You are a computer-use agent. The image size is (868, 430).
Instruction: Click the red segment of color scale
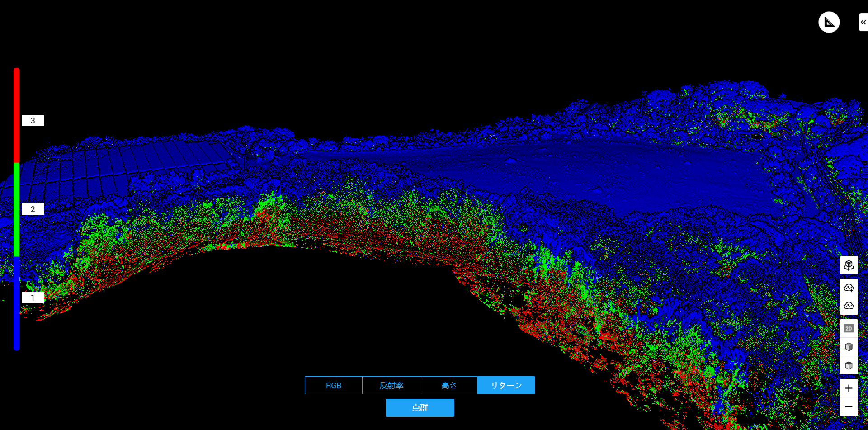(x=17, y=115)
